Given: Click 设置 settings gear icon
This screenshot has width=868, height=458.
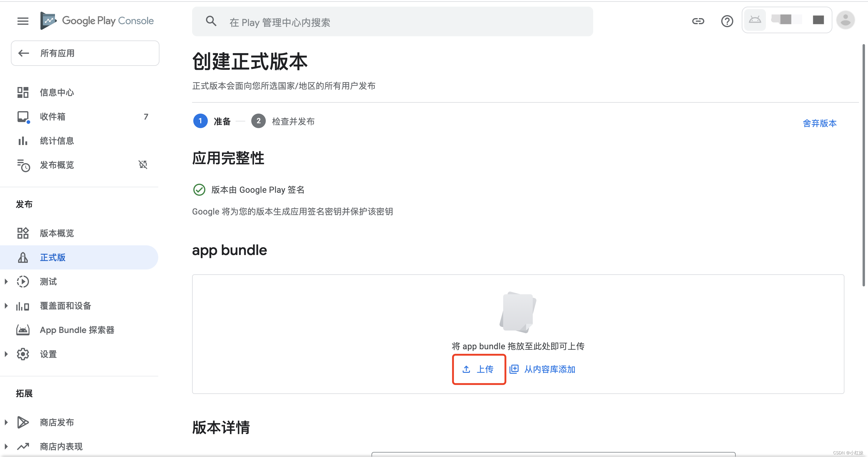Looking at the screenshot, I should coord(24,354).
